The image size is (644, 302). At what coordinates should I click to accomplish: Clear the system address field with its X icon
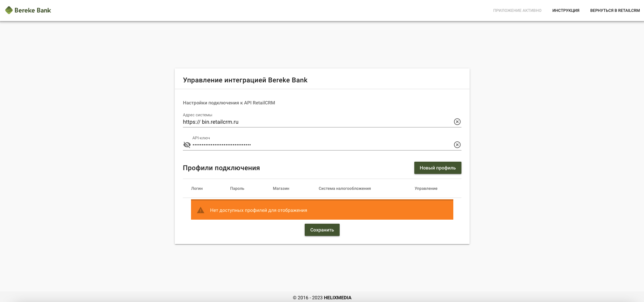[x=457, y=122]
